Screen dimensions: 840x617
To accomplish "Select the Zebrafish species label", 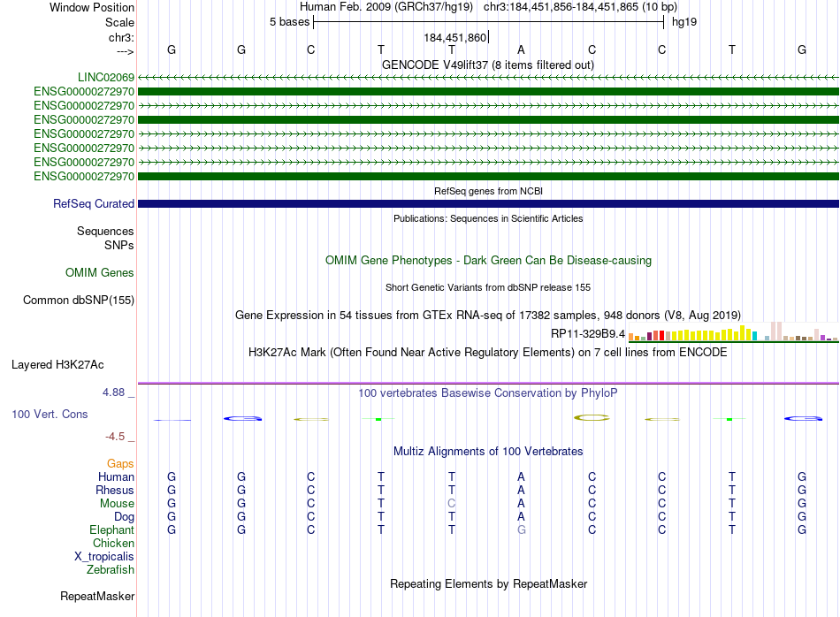I will (111, 570).
